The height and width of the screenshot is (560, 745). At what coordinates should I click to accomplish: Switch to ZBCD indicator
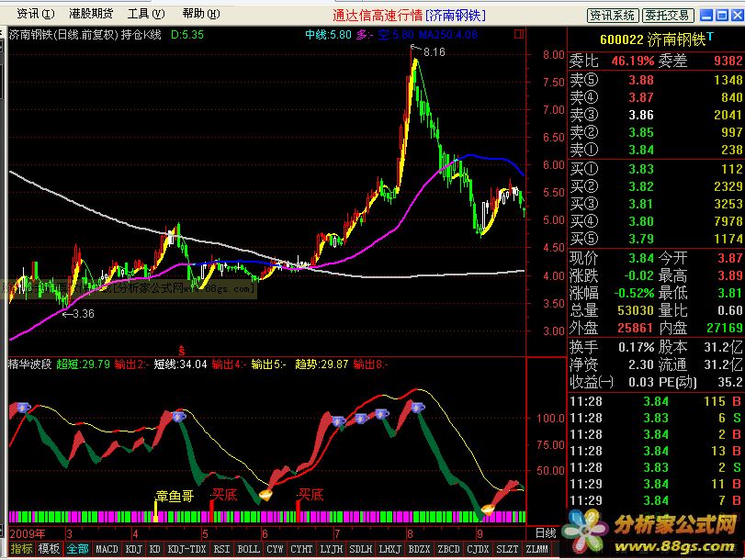click(448, 549)
